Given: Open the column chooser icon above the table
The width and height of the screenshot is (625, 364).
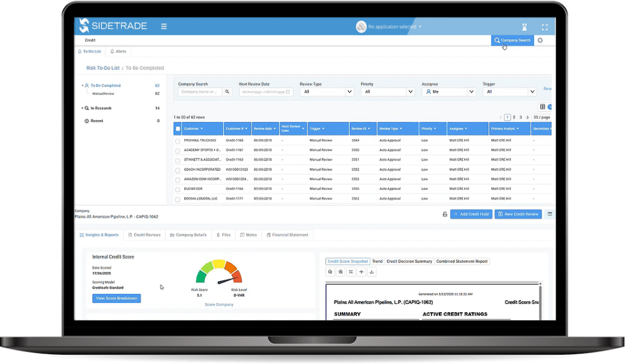Looking at the screenshot, I should pyautogui.click(x=542, y=107).
